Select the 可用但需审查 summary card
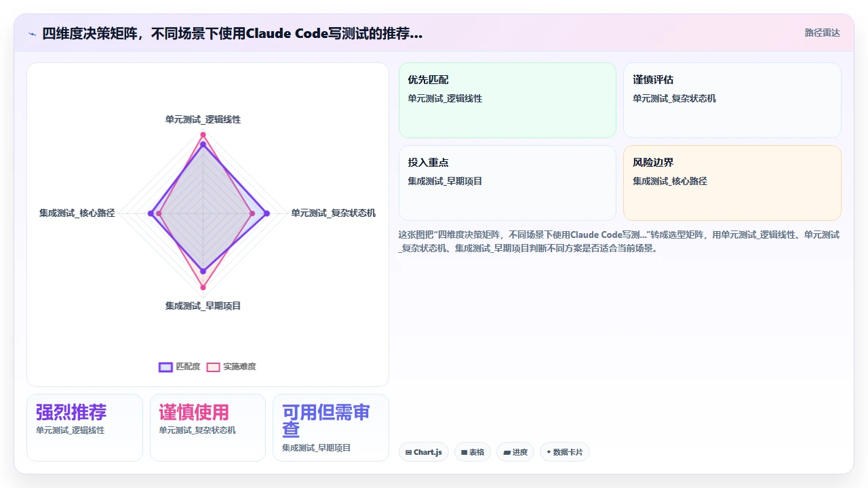Image resolution: width=868 pixels, height=488 pixels. (331, 428)
